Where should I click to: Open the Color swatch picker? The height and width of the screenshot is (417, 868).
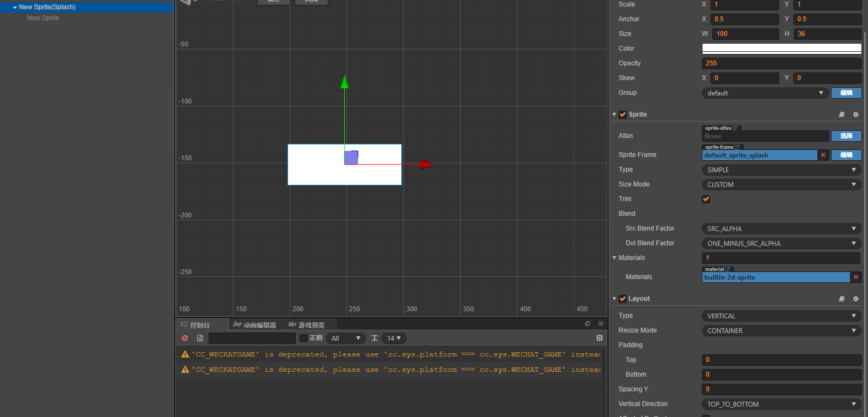point(781,49)
